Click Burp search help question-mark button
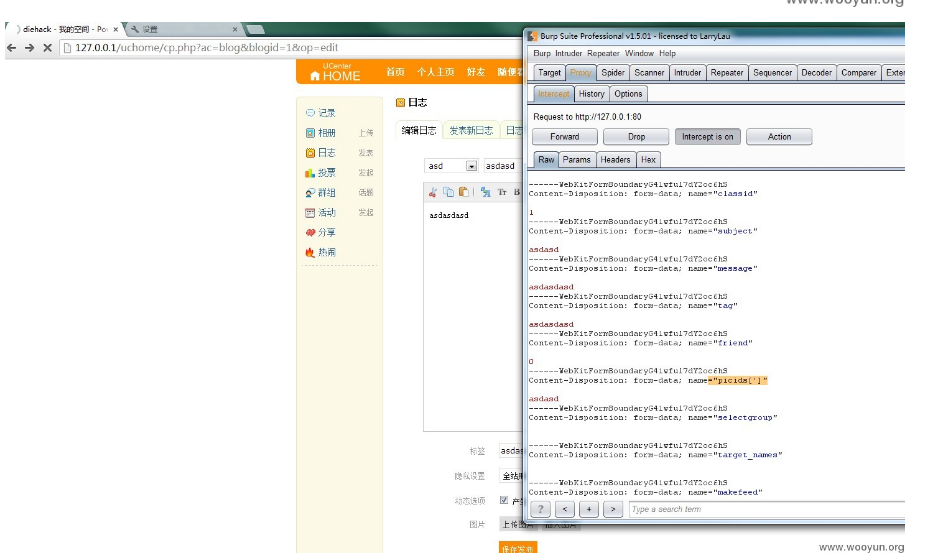Image resolution: width=945 pixels, height=556 pixels. (541, 510)
